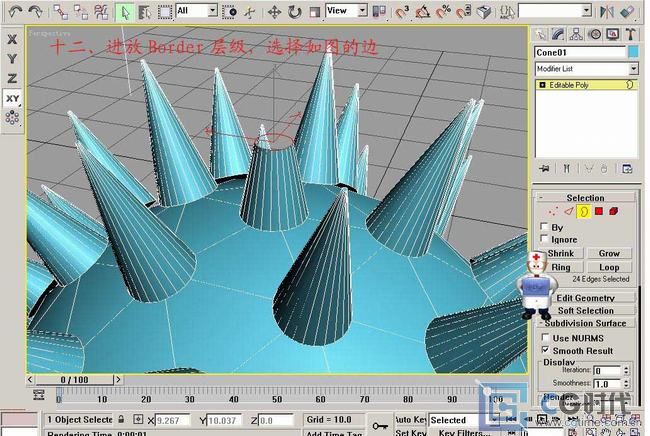
Task: Uncheck the Smooth Result checkbox
Action: pyautogui.click(x=546, y=350)
